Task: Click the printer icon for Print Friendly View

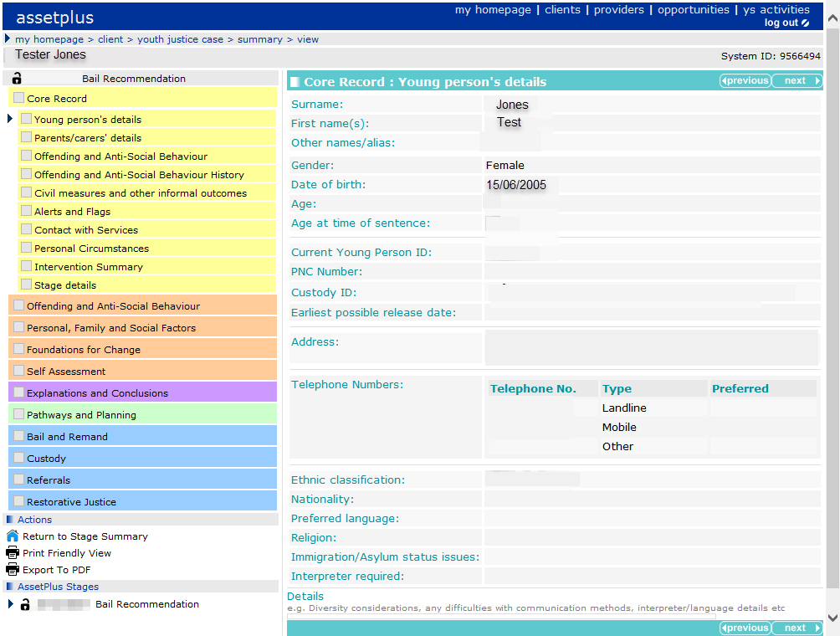Action: click(x=12, y=553)
